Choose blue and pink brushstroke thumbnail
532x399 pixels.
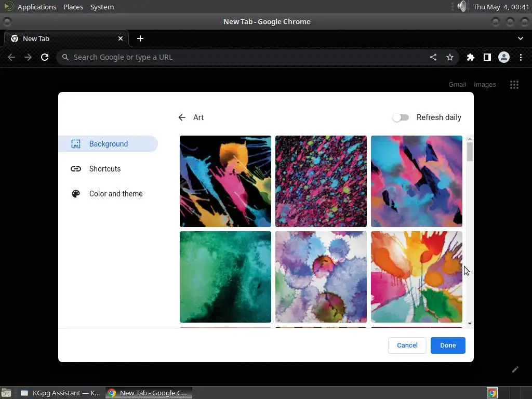[x=416, y=181]
